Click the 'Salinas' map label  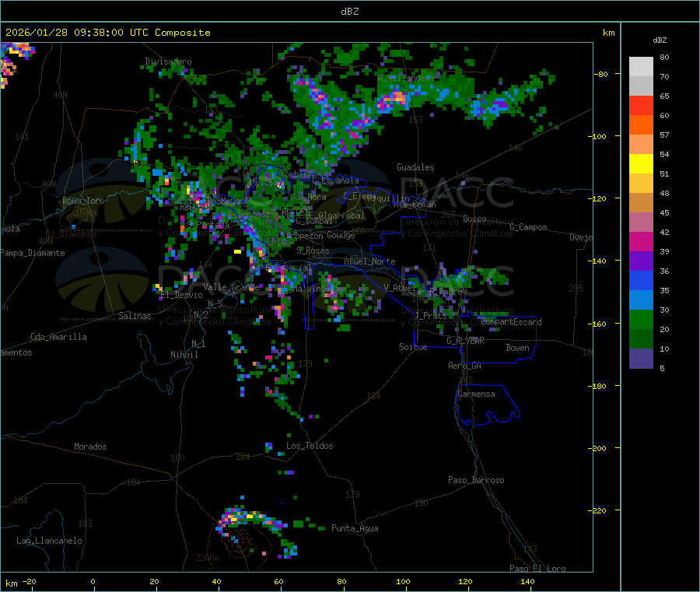[135, 316]
